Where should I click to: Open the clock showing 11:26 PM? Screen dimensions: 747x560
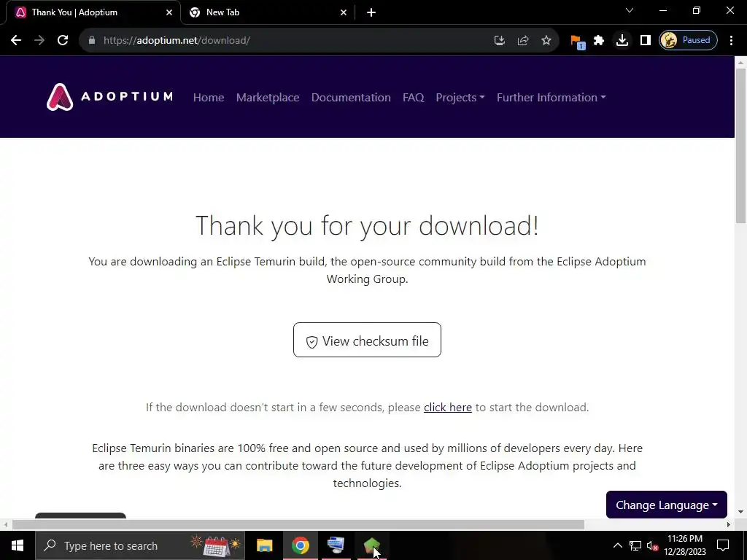(685, 545)
